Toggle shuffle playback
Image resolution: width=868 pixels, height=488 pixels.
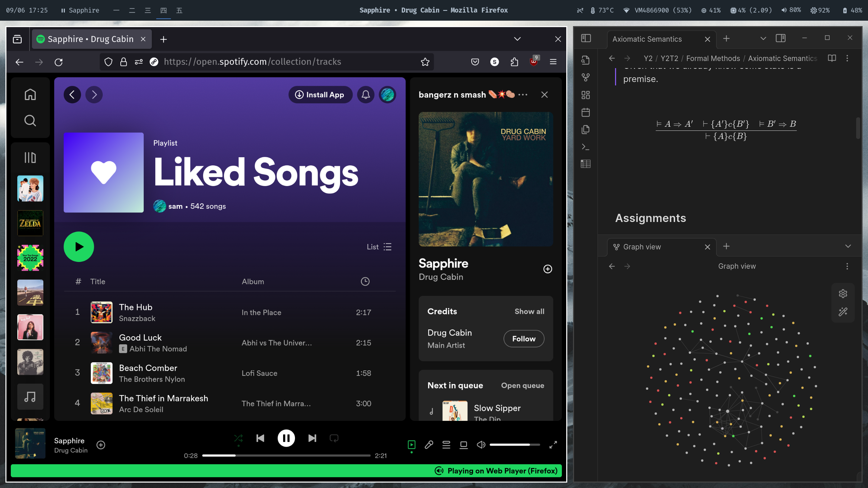(x=238, y=438)
